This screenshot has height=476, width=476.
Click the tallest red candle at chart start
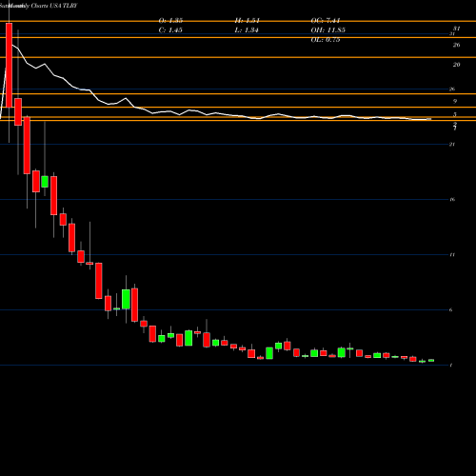click(x=10, y=65)
